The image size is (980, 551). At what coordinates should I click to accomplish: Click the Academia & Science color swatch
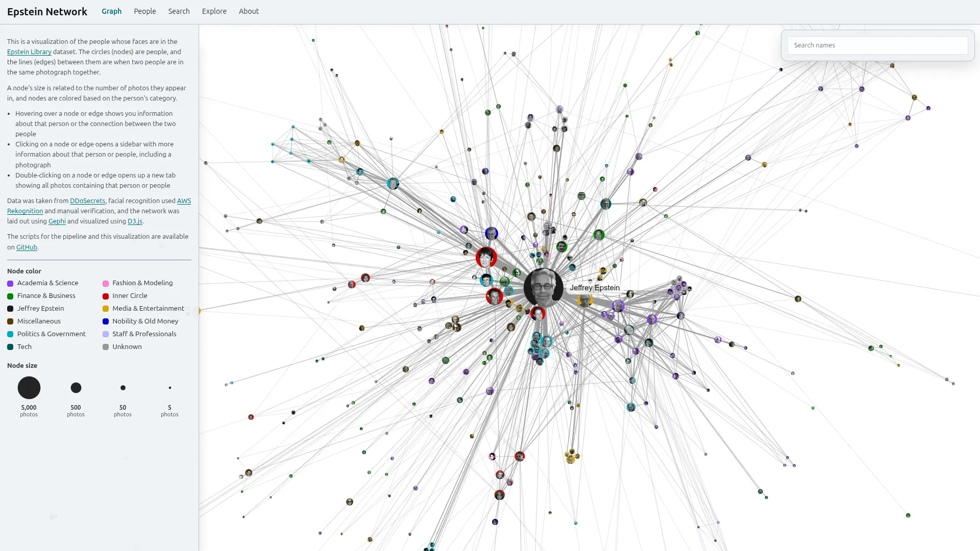10,283
